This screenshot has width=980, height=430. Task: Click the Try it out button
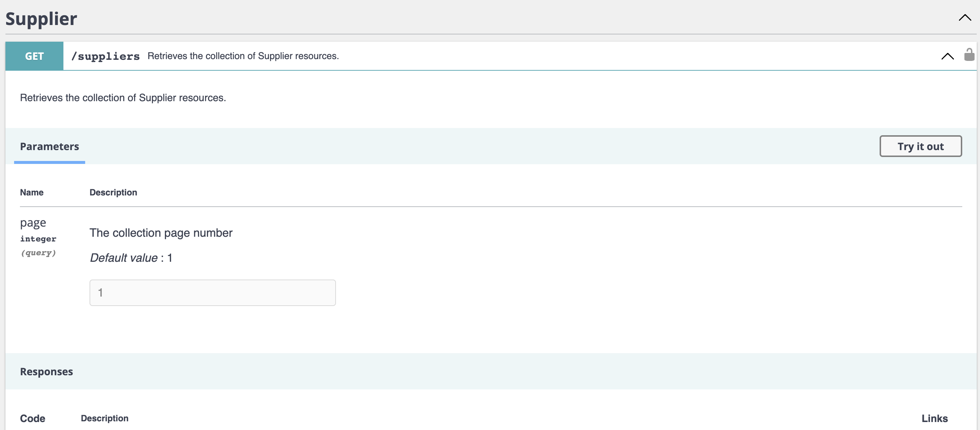coord(920,146)
